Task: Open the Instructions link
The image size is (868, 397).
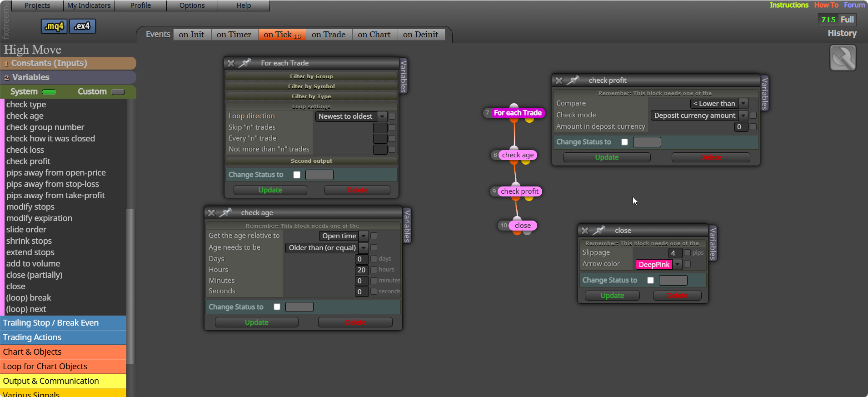Action: (x=789, y=5)
